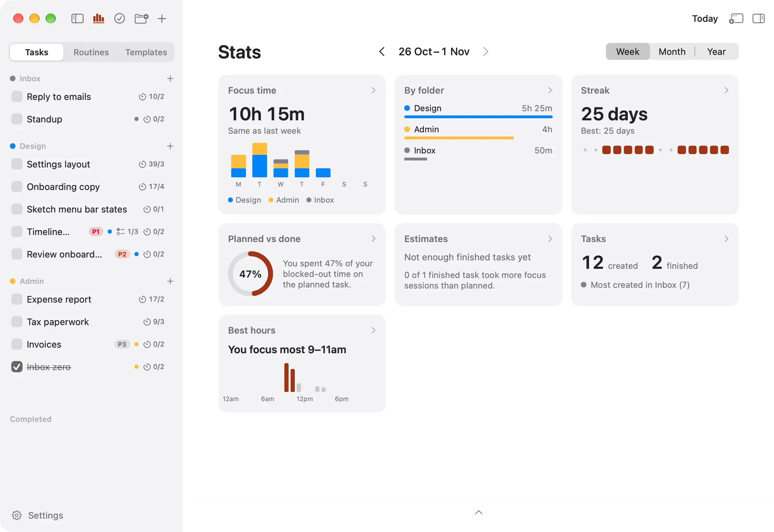This screenshot has height=532, width=774.
Task: Switch to the Templates tab
Action: point(146,52)
